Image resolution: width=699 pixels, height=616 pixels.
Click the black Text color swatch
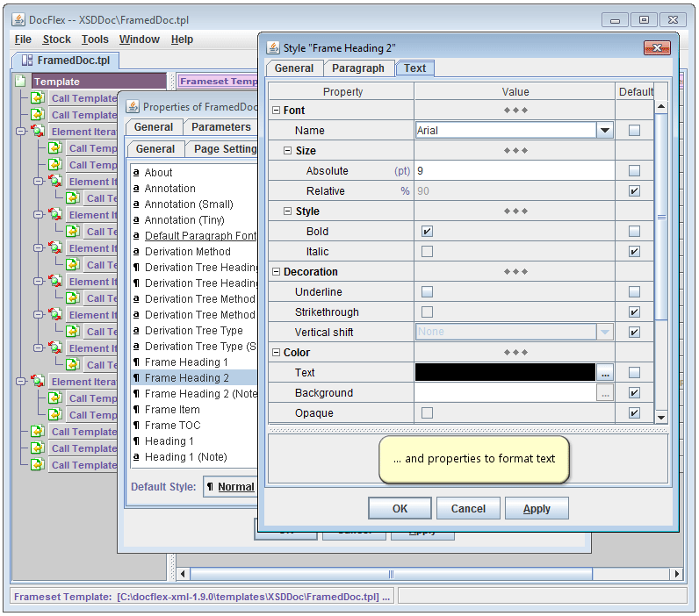click(x=505, y=373)
